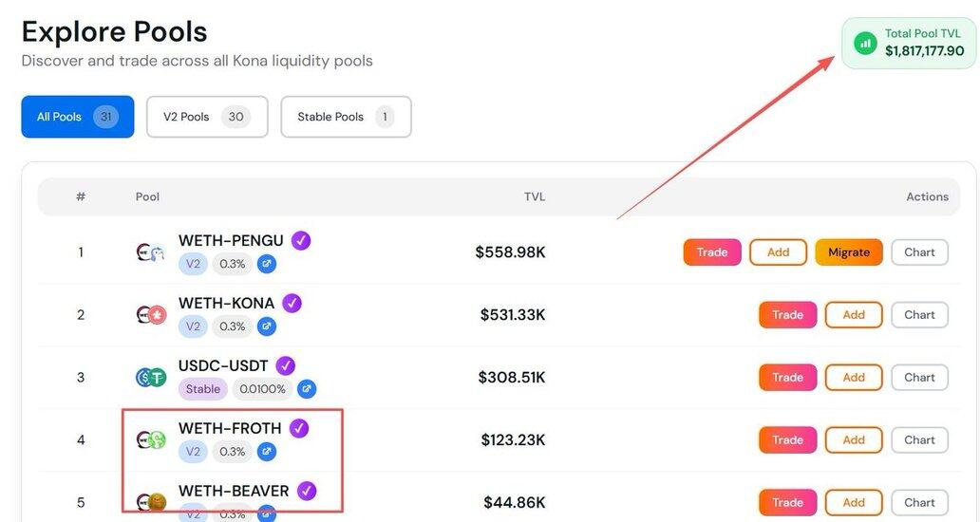Click the WETH-KONA verified checkmark badge

tap(292, 303)
